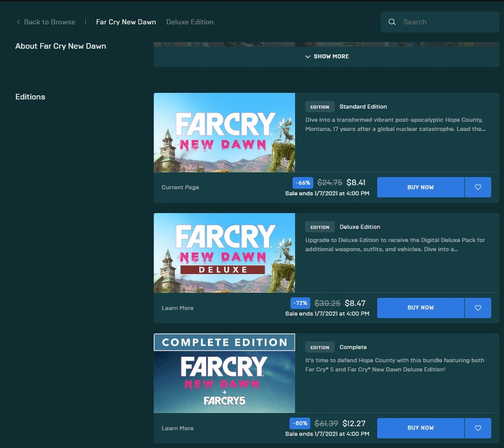Screen dimensions: 504x448
Task: Open Learn More for Deluxe Edition
Action: 177,308
